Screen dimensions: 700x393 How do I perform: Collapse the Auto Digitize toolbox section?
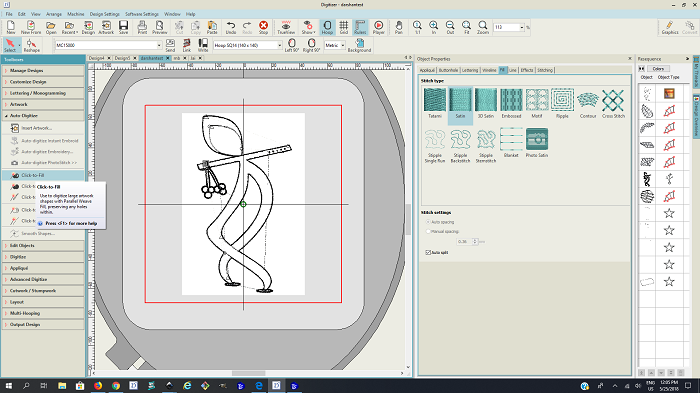[x=43, y=116]
